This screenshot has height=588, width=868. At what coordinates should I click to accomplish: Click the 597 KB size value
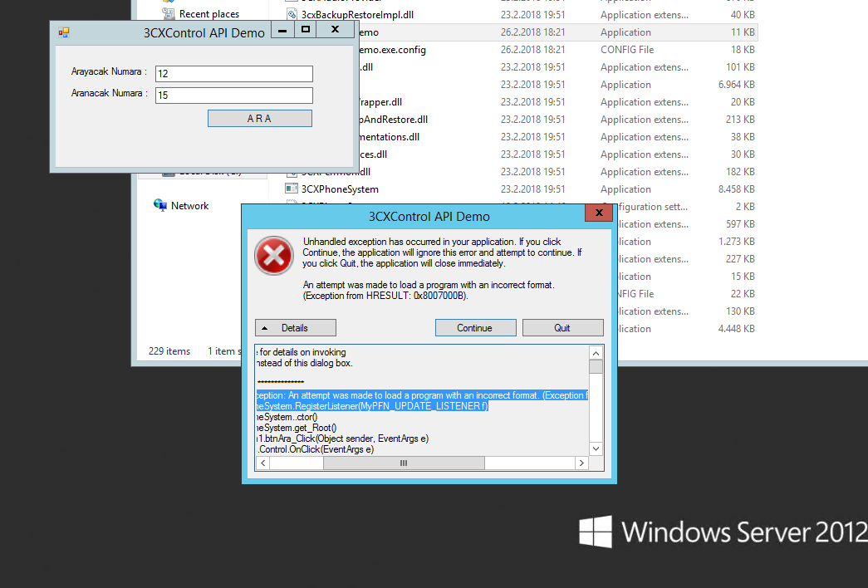click(740, 223)
